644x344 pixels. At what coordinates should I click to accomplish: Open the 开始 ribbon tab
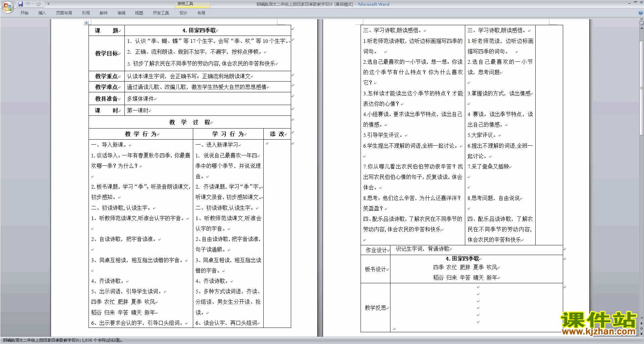pos(24,13)
